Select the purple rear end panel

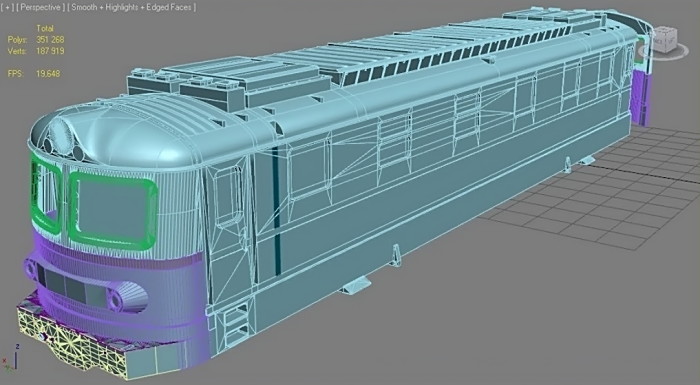pyautogui.click(x=643, y=96)
